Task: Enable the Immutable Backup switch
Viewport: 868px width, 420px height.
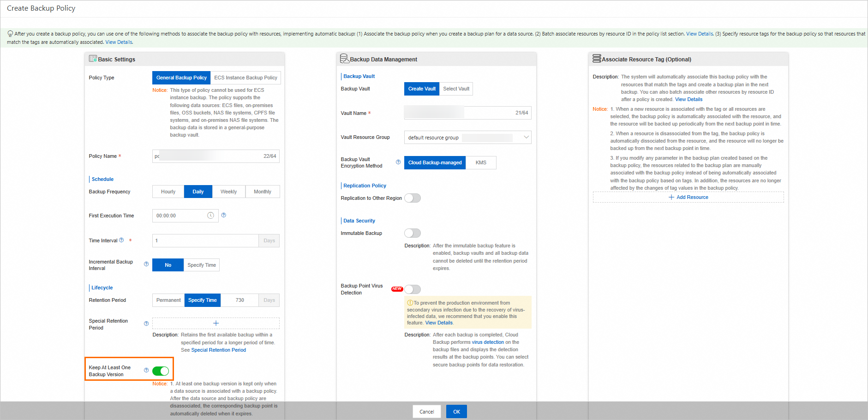Action: tap(413, 233)
